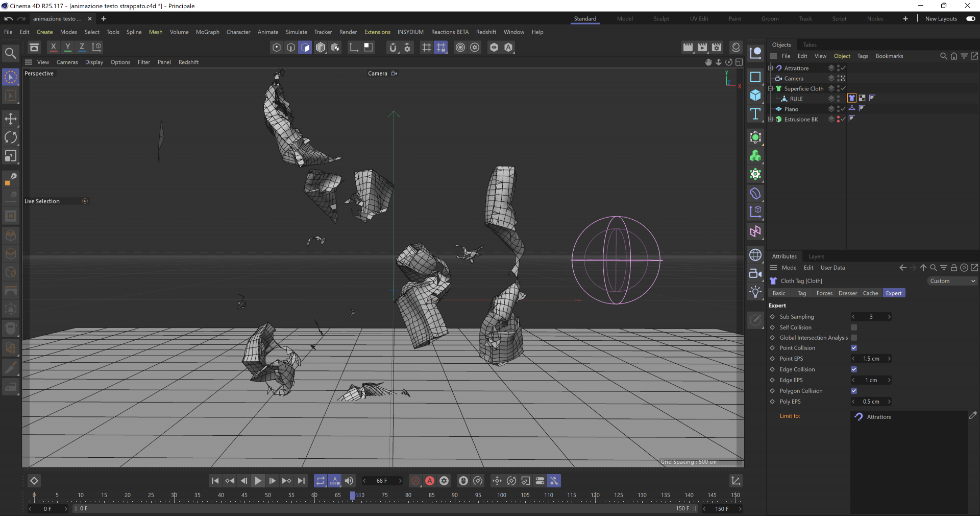Go to the start of animation
Screen dimensions: 980x516
pyautogui.click(x=215, y=481)
